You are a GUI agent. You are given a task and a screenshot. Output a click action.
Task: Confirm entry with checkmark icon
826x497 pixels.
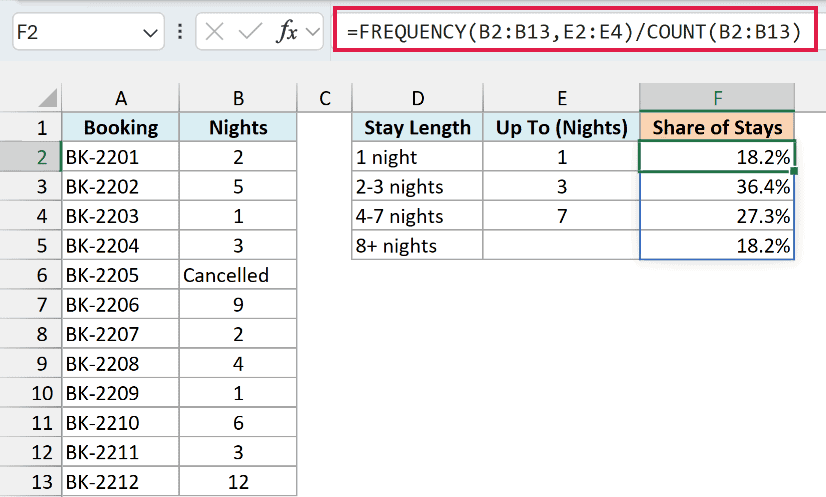click(x=250, y=32)
